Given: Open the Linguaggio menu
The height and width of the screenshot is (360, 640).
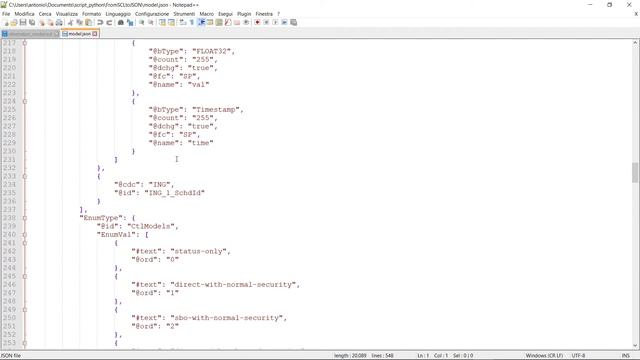Looking at the screenshot, I should point(118,14).
